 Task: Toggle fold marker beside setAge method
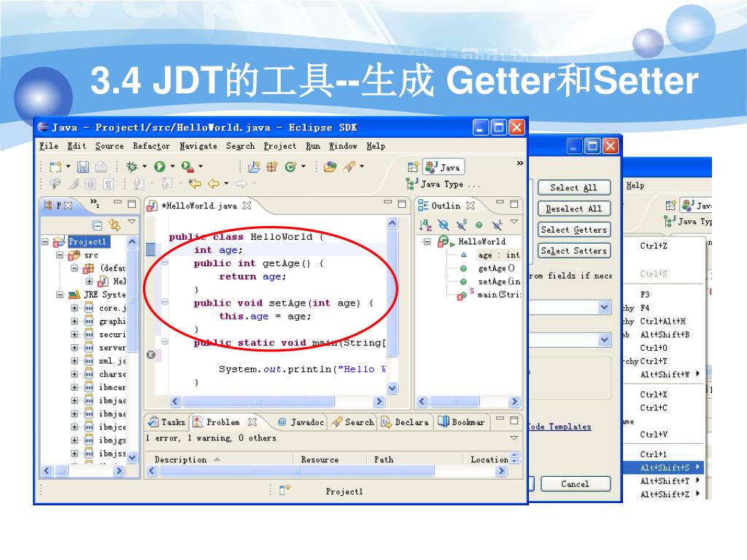click(x=165, y=302)
